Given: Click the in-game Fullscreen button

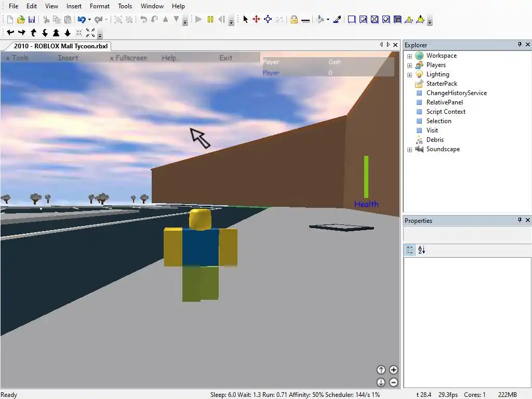Looking at the screenshot, I should tap(129, 58).
